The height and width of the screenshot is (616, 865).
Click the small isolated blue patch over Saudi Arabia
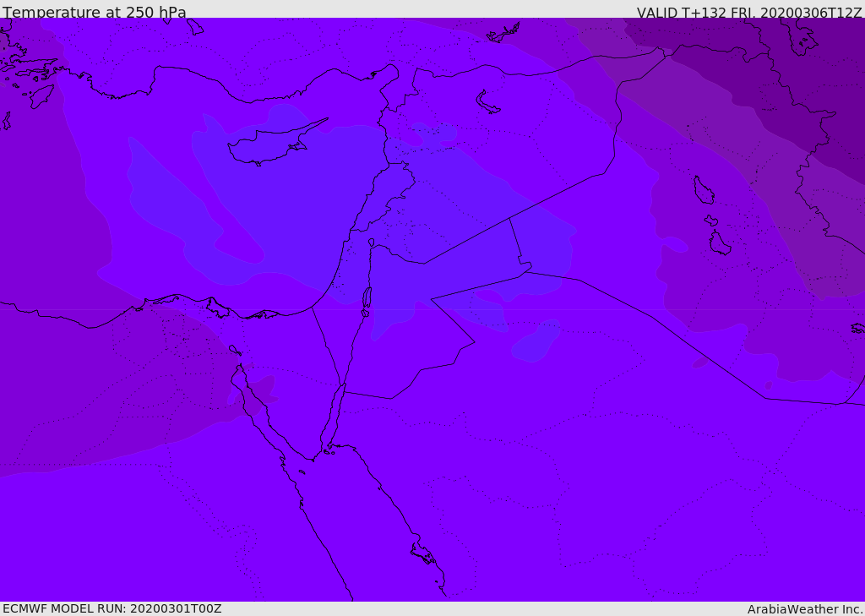coord(536,342)
